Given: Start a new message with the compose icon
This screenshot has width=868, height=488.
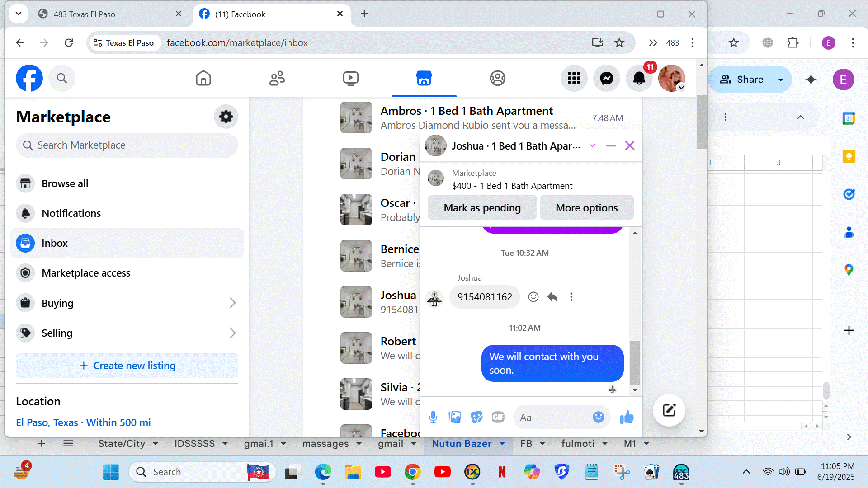Looking at the screenshot, I should tap(669, 410).
